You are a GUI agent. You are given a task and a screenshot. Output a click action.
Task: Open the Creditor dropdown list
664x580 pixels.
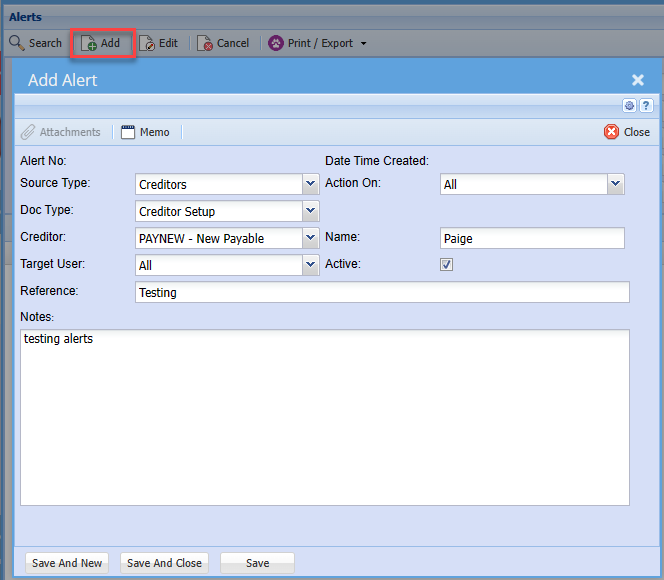pyautogui.click(x=310, y=238)
